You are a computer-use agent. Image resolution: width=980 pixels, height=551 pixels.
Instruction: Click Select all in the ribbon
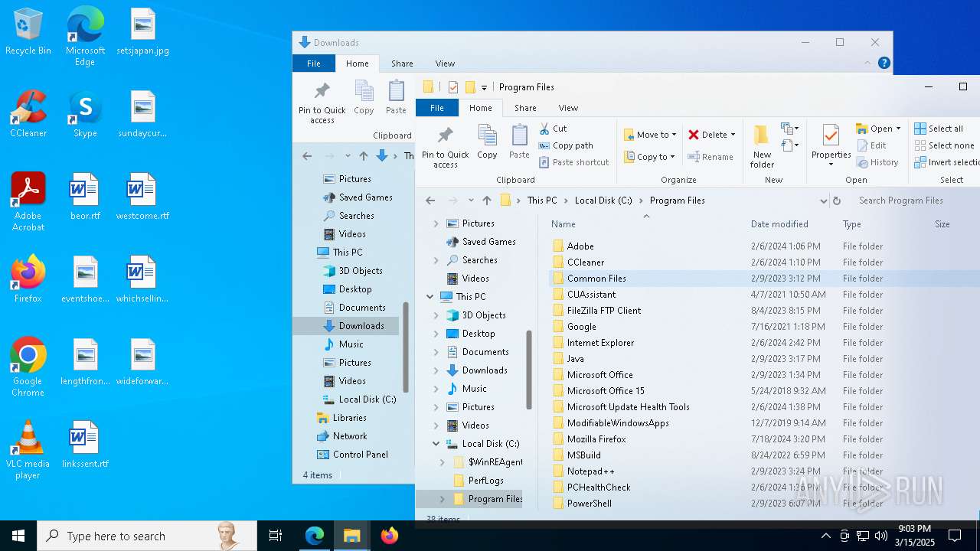coord(939,129)
